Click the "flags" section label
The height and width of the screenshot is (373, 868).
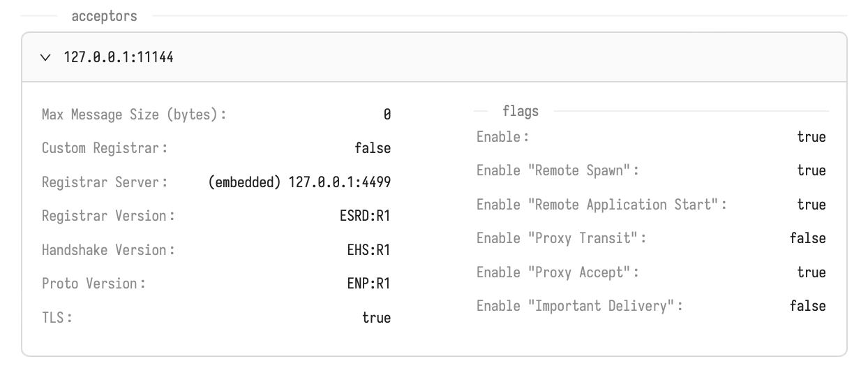(520, 111)
